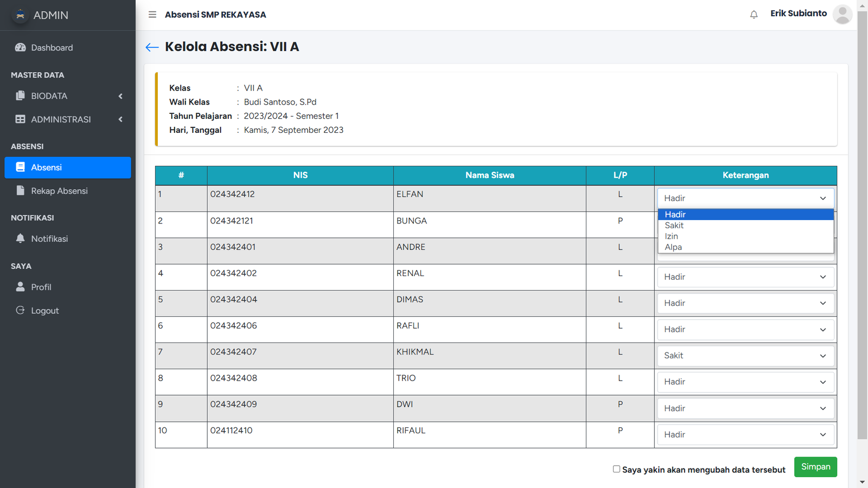This screenshot has height=488, width=868.
Task: Click the Notifikasi bell icon in sidebar
Action: click(x=21, y=239)
